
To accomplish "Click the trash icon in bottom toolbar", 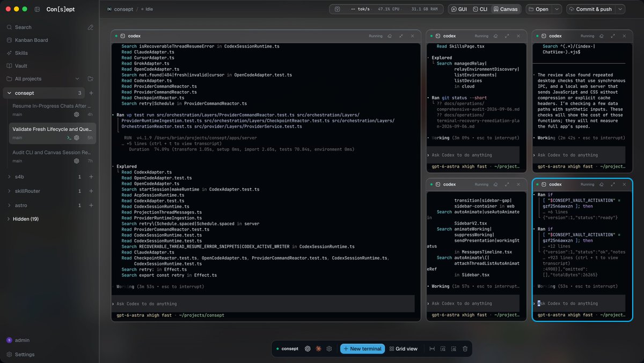I will click(x=465, y=349).
